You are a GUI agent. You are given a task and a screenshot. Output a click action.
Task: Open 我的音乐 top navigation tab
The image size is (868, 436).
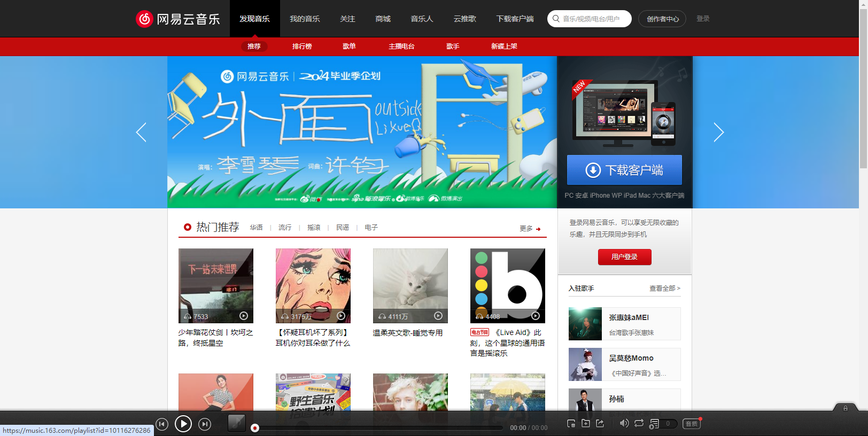pyautogui.click(x=305, y=19)
